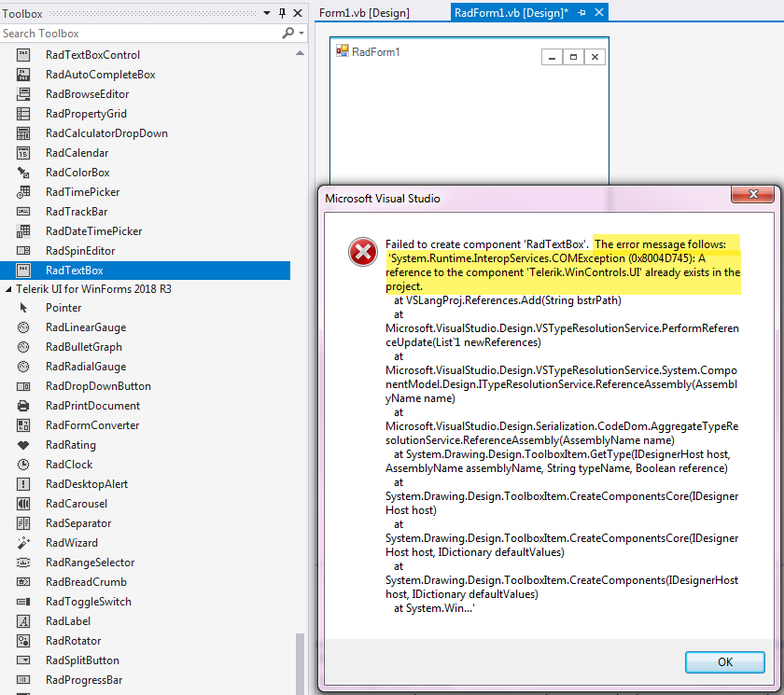Click the Toolbox search magnifier icon
This screenshot has width=784, height=695.
(x=288, y=33)
